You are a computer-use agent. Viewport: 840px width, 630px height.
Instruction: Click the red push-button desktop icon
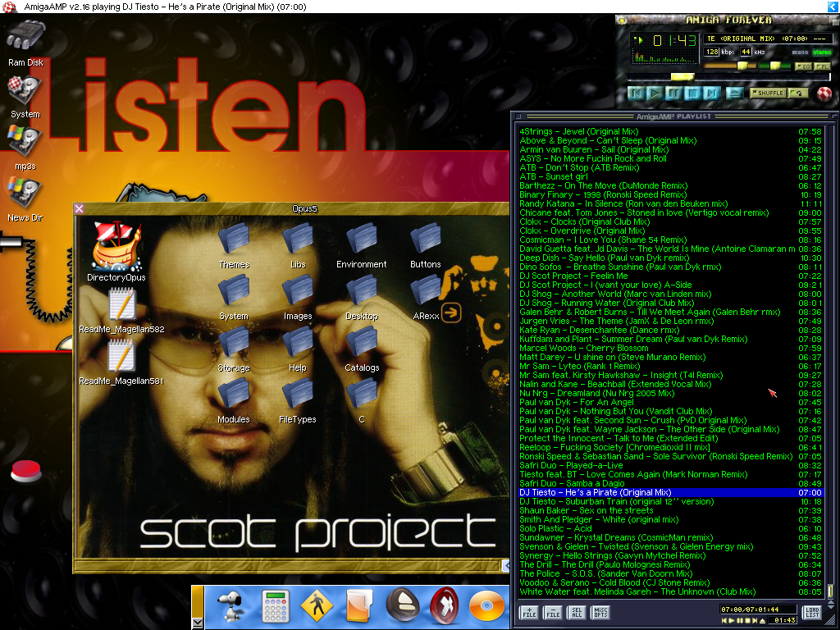tap(25, 472)
